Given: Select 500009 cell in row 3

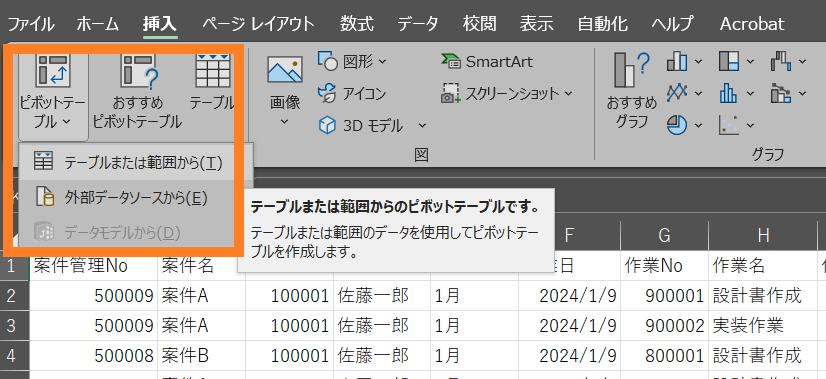Looking at the screenshot, I should pyautogui.click(x=93, y=326).
